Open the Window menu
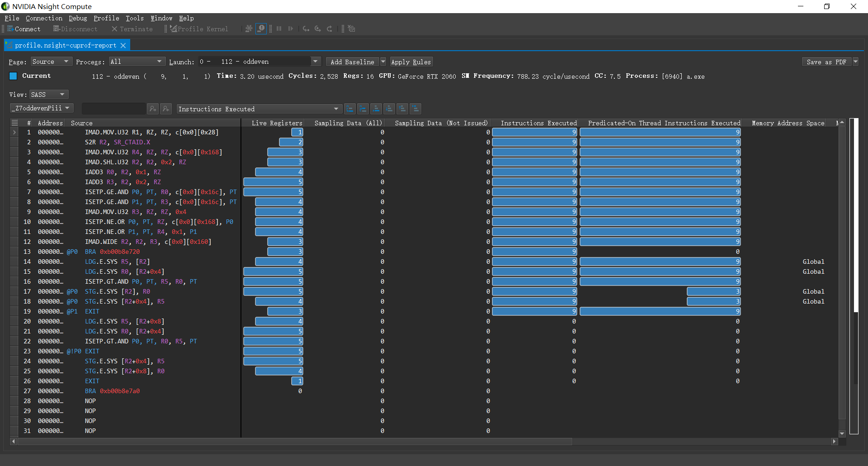868x466 pixels. point(161,18)
